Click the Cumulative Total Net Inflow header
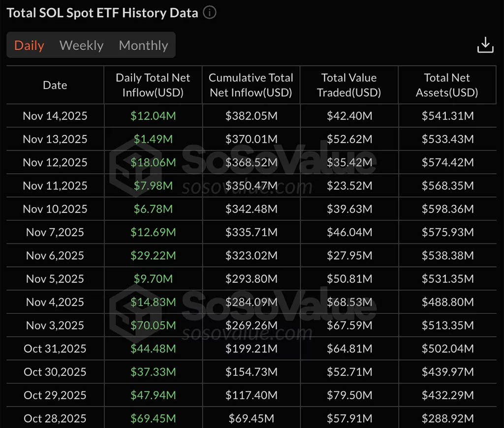 pos(251,85)
